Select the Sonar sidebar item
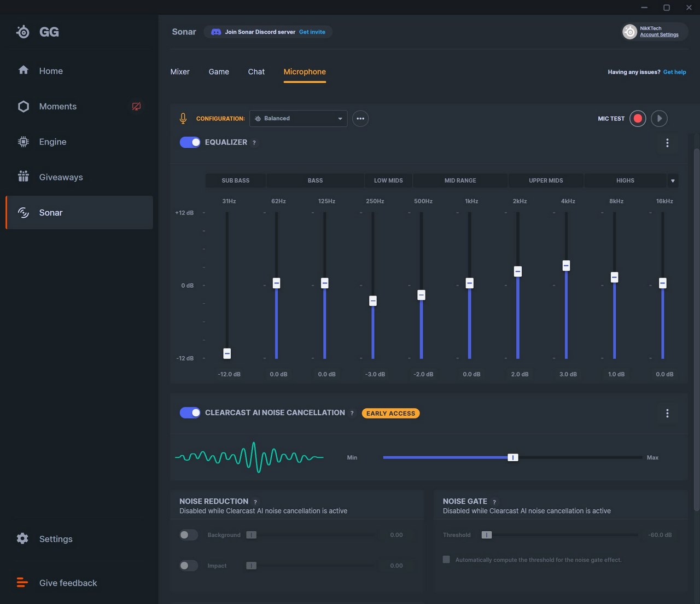 79,212
